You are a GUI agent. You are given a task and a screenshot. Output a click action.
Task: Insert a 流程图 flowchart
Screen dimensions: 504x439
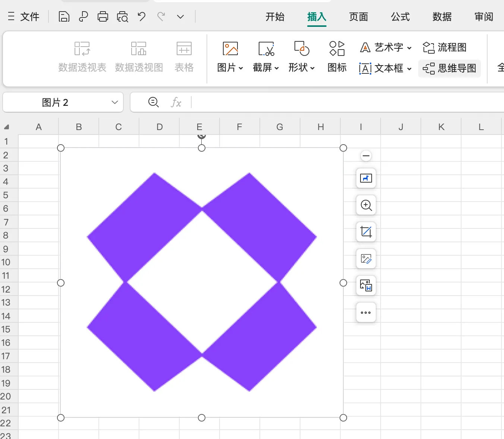click(445, 47)
